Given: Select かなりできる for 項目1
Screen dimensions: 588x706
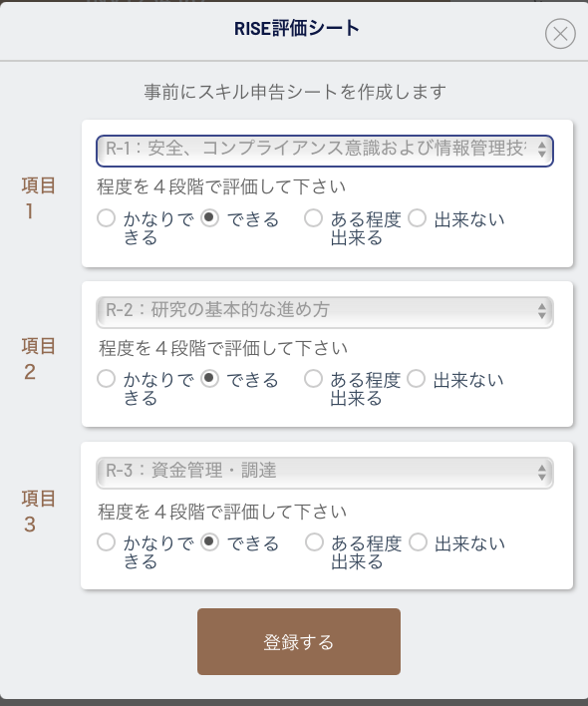Looking at the screenshot, I should (107, 218).
